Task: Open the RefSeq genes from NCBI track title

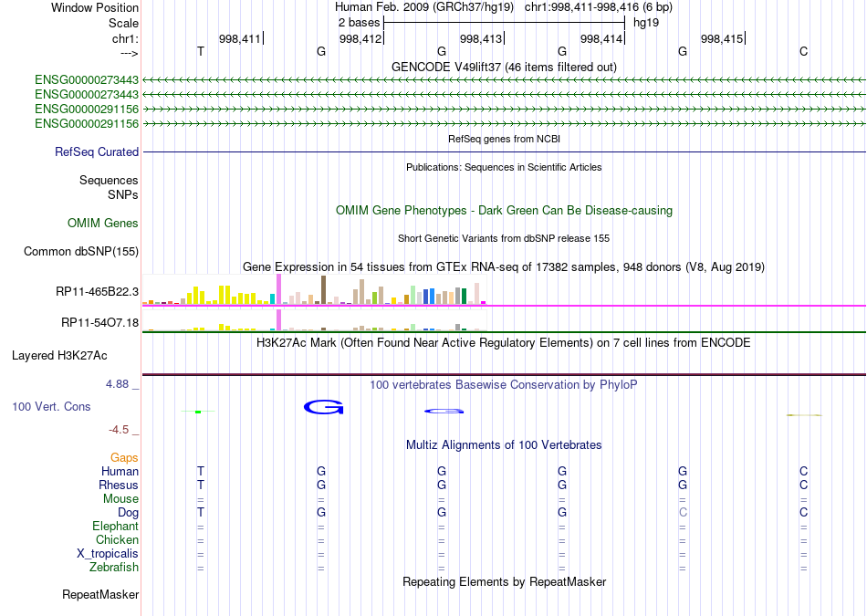Action: (504, 139)
